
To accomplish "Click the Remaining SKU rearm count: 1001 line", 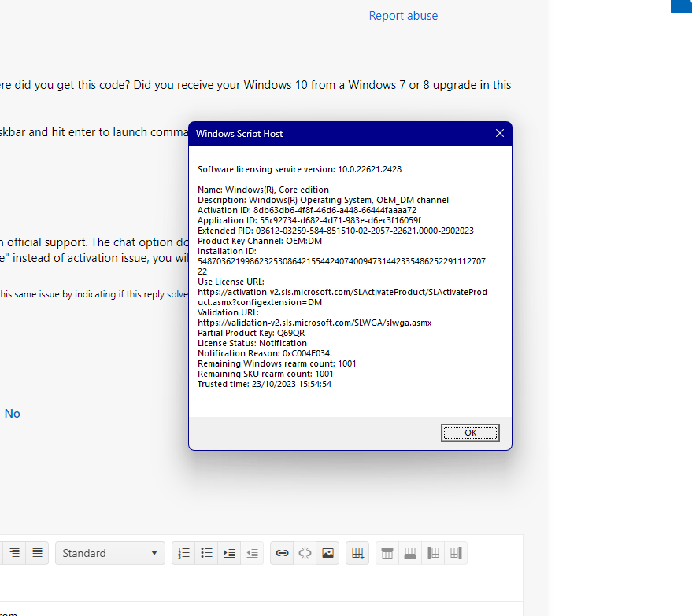I will [x=265, y=374].
